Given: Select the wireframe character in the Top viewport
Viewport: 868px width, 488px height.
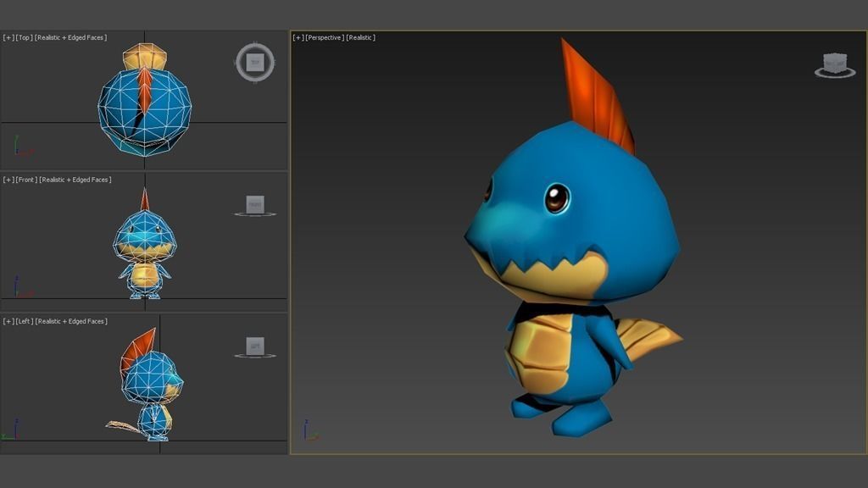Looking at the screenshot, I should tap(144, 100).
